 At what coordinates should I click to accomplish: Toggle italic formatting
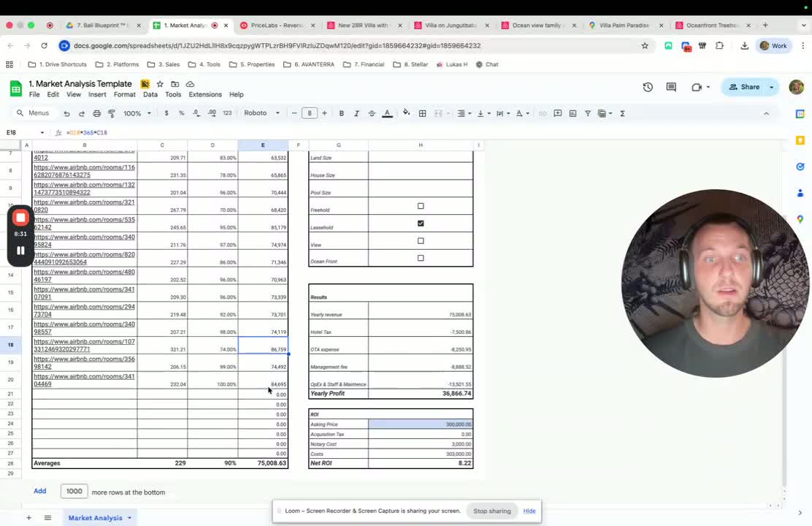[x=356, y=113]
